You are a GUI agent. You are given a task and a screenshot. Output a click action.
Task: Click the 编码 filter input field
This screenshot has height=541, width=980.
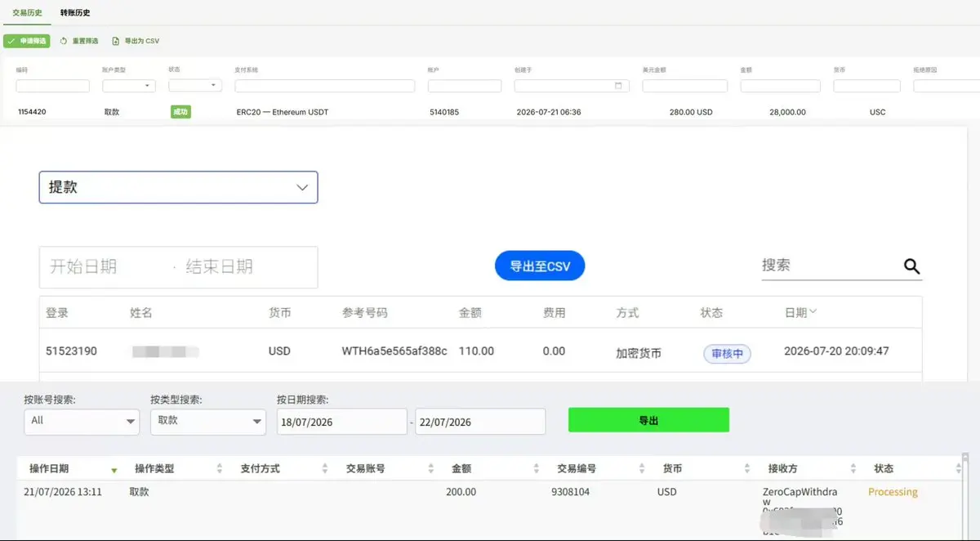coord(52,86)
